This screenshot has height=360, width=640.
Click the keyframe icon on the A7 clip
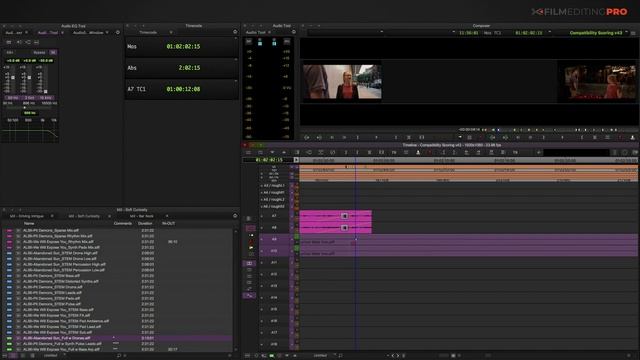[x=344, y=216]
